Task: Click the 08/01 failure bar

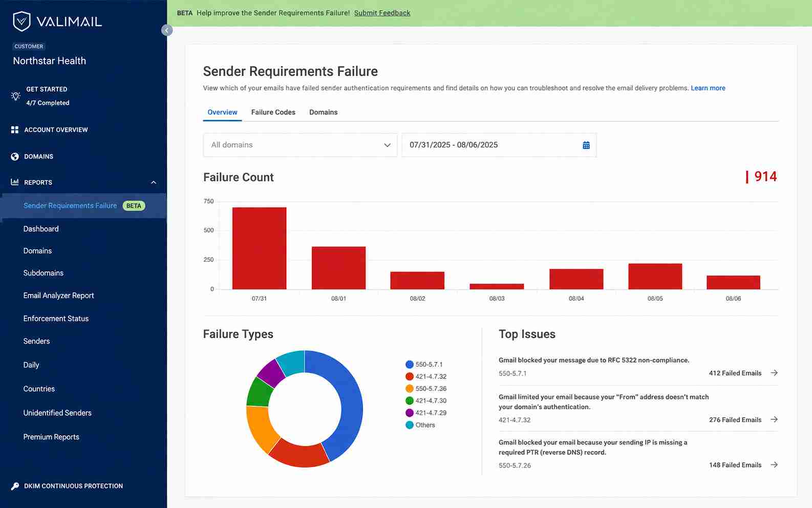Action: coord(338,268)
